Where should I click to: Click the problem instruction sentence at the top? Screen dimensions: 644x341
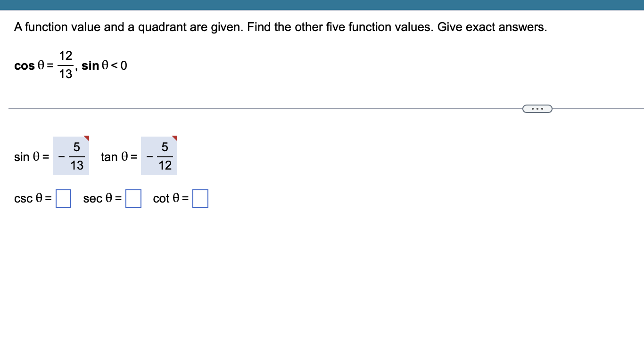(x=281, y=27)
